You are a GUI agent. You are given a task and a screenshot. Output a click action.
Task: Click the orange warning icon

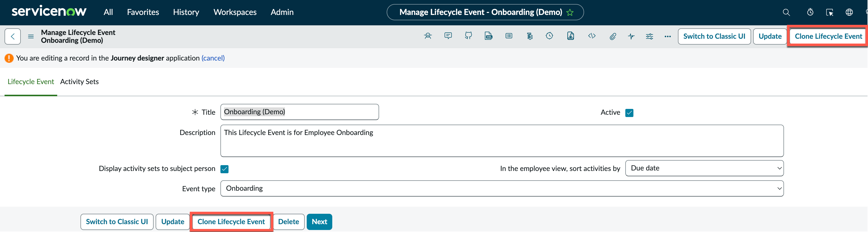click(9, 58)
